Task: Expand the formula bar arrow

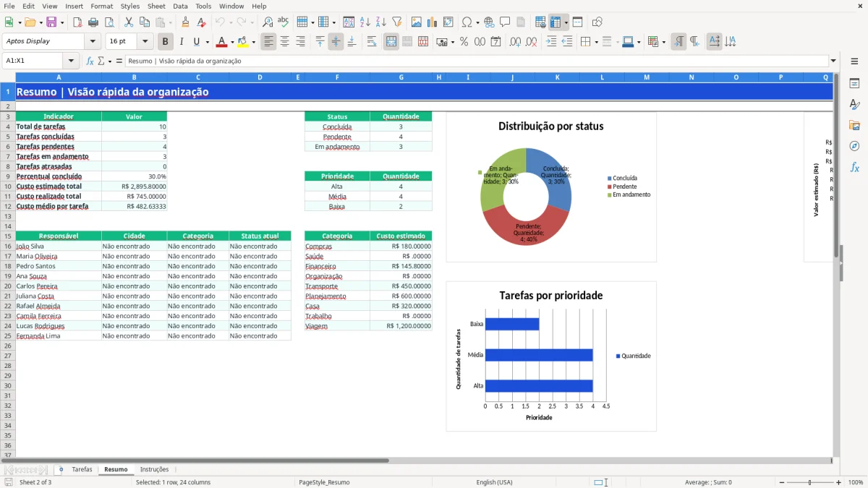Action: click(833, 61)
